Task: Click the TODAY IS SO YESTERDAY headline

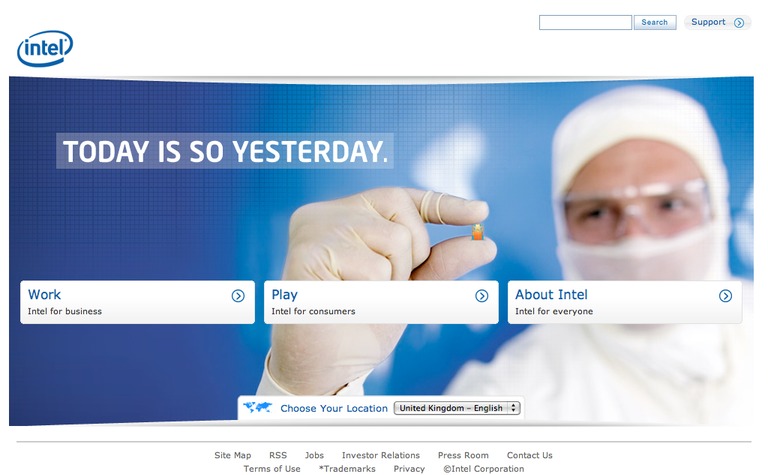Action: [x=225, y=151]
